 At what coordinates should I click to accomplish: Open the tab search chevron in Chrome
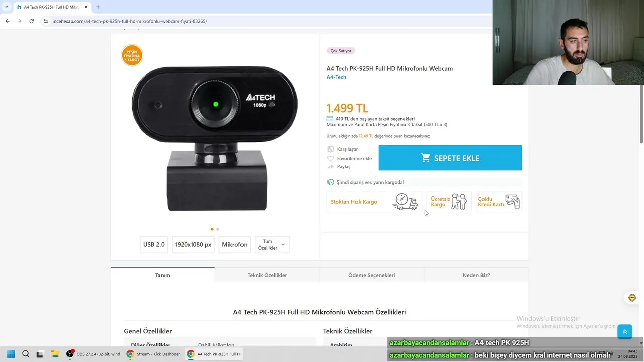click(7, 7)
